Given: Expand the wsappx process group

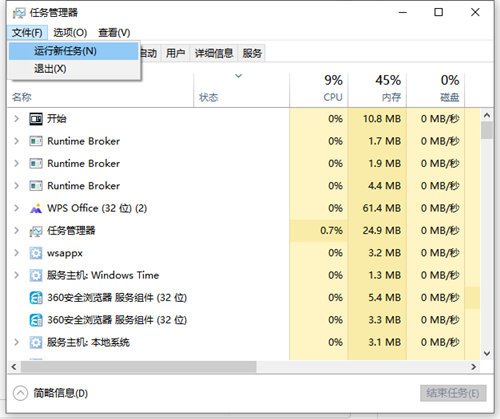Looking at the screenshot, I should click(16, 253).
